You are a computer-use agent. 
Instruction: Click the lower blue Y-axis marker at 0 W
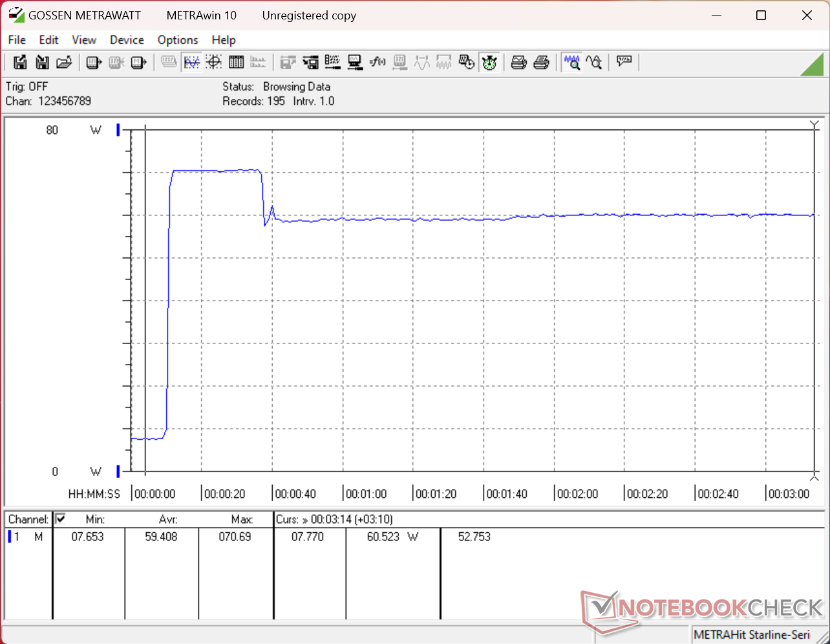click(x=118, y=471)
